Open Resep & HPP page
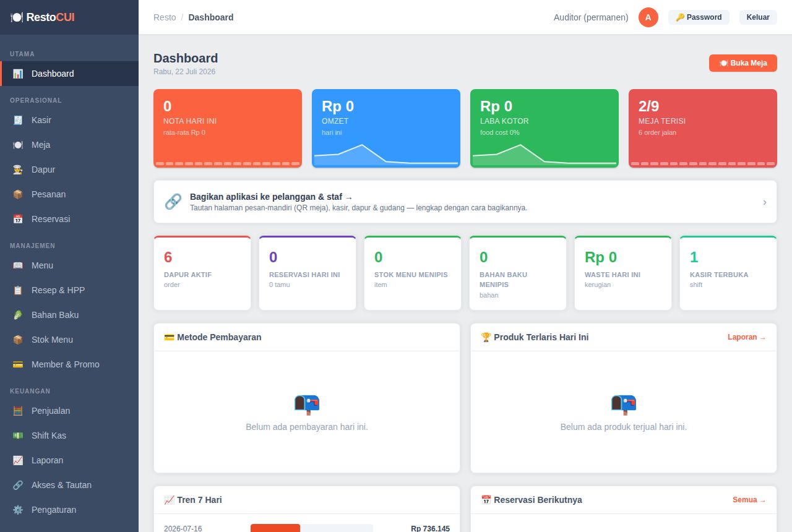 tap(69, 290)
